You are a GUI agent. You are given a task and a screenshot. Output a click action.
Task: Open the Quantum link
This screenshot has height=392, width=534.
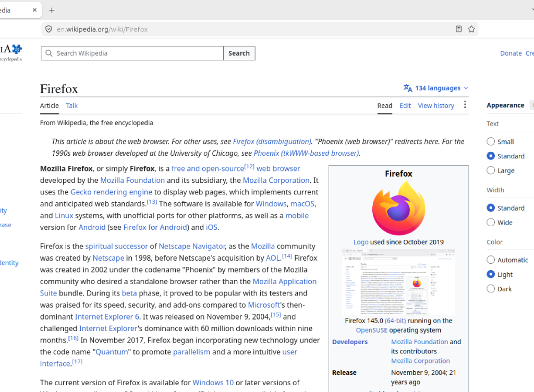pos(112,352)
